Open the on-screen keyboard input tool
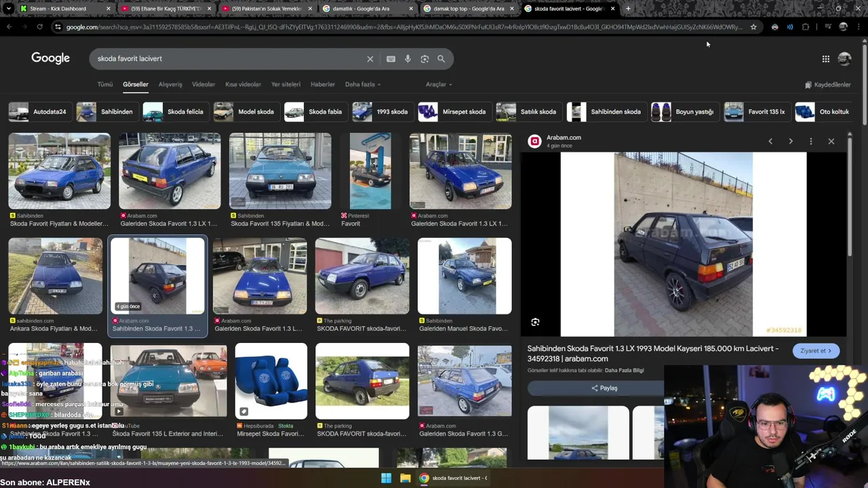Screen dimensions: 868x488 point(391,59)
